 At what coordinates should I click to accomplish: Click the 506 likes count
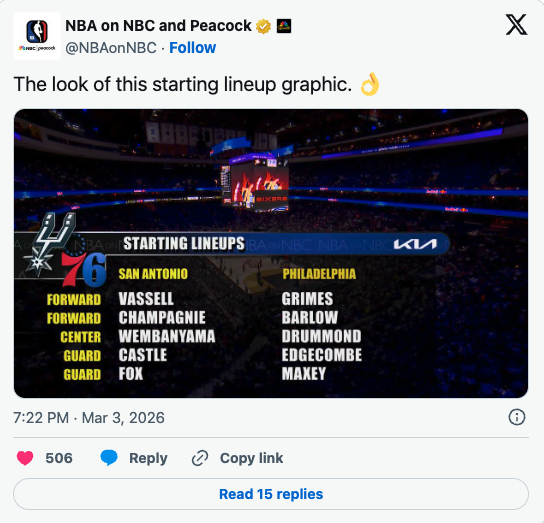click(x=59, y=458)
